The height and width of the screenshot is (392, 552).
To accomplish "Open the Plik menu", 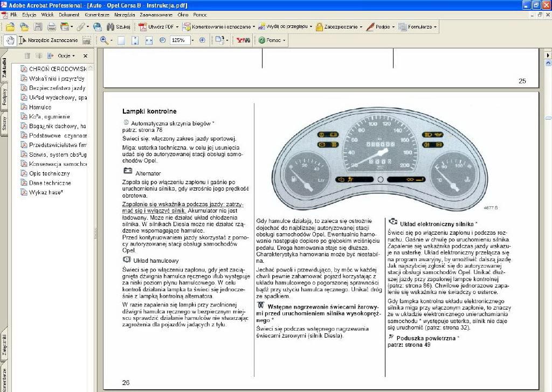I will tap(13, 15).
